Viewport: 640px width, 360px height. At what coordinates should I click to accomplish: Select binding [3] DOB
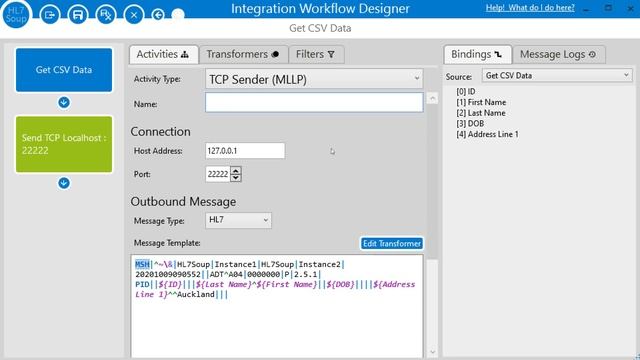470,123
